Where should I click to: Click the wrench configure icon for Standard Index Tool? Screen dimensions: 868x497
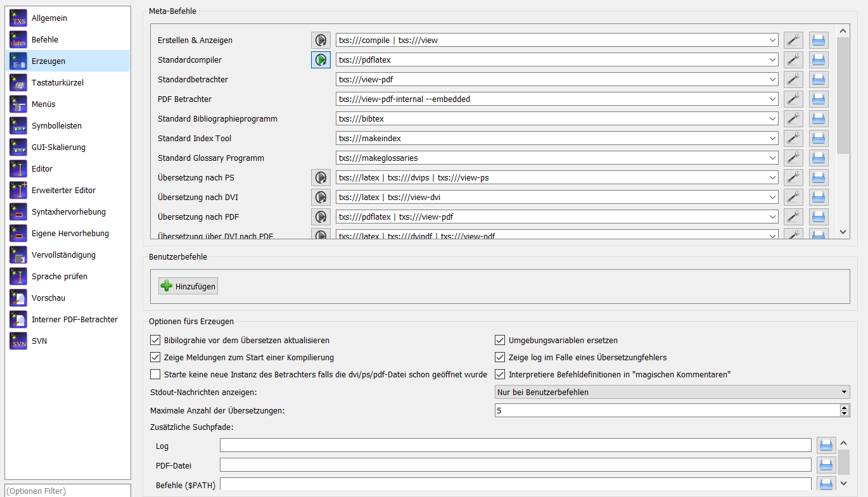point(793,139)
